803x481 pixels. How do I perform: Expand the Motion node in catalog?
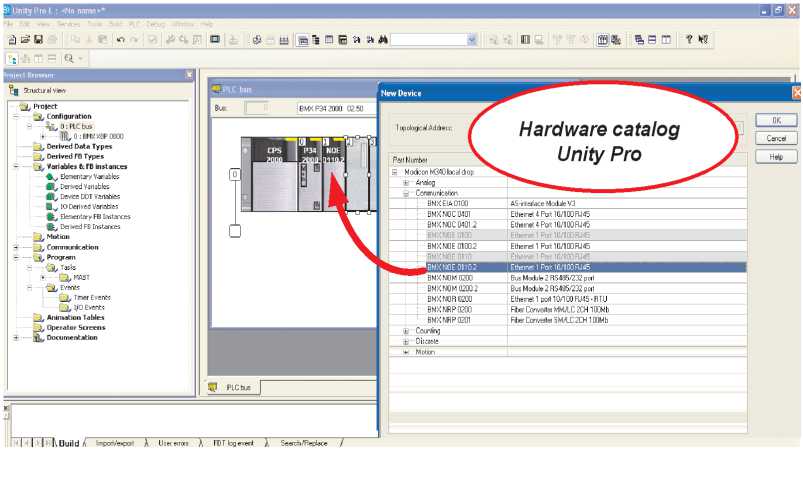(405, 352)
